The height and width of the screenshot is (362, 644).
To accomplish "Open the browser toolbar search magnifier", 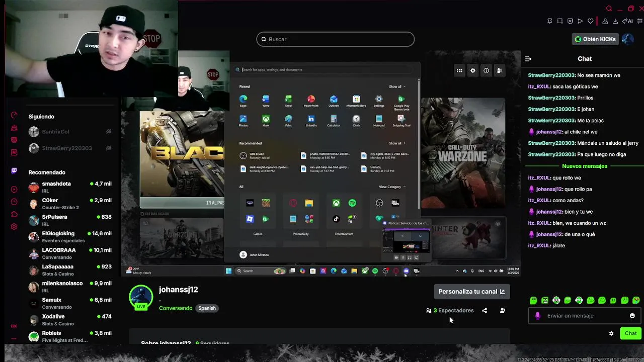I will 609,9.
